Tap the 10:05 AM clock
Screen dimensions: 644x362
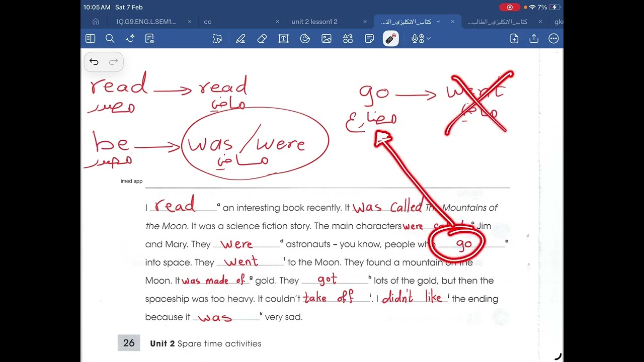97,7
